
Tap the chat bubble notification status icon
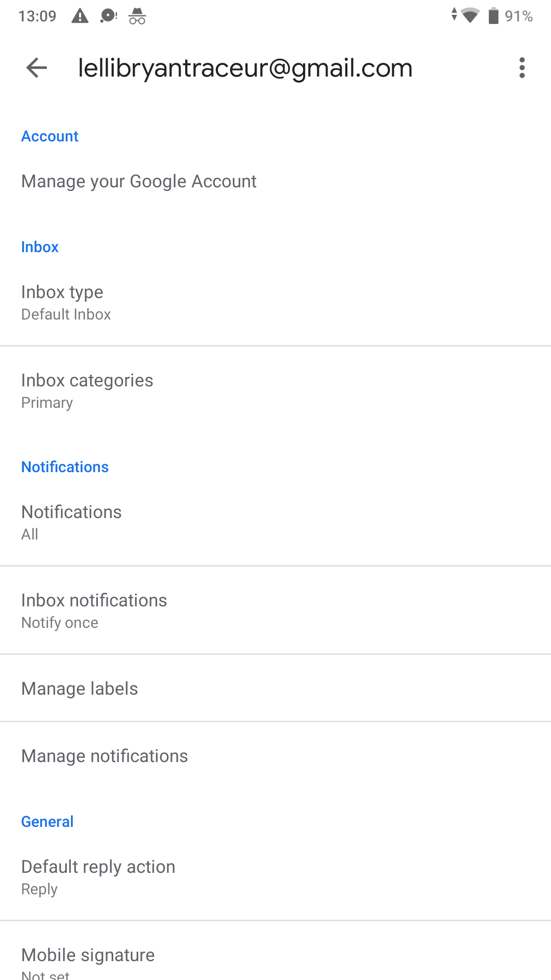coord(109,16)
